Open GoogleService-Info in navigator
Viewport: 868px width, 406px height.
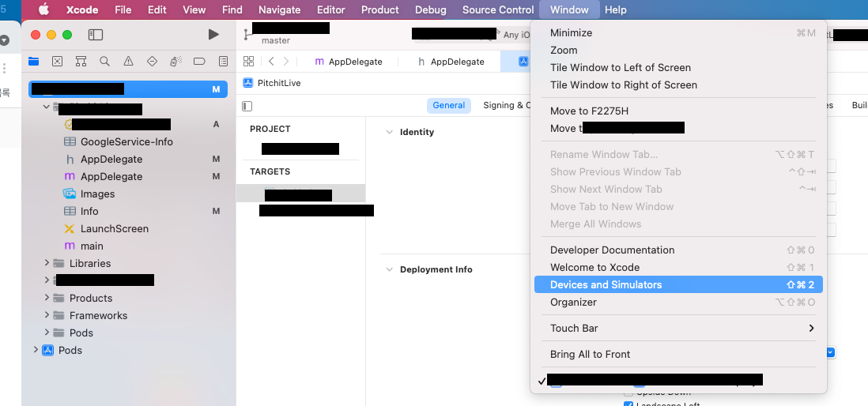[126, 141]
